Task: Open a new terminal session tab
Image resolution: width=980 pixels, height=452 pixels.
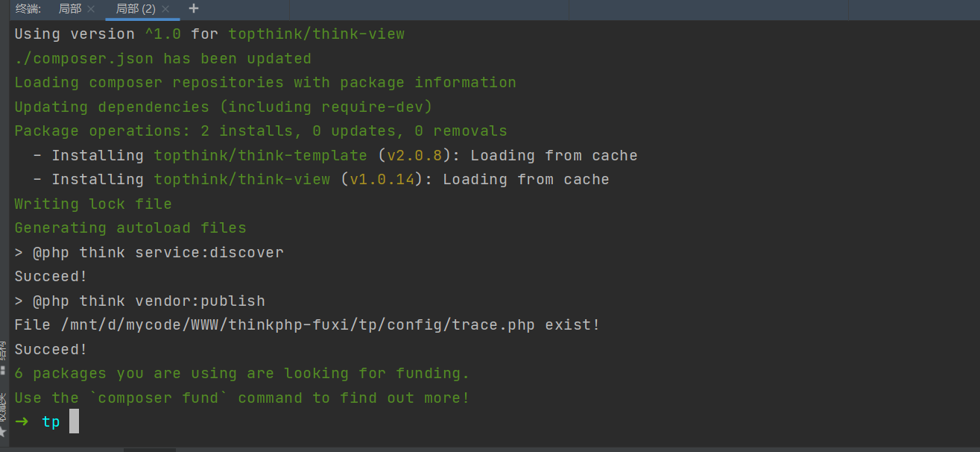Action: 194,9
